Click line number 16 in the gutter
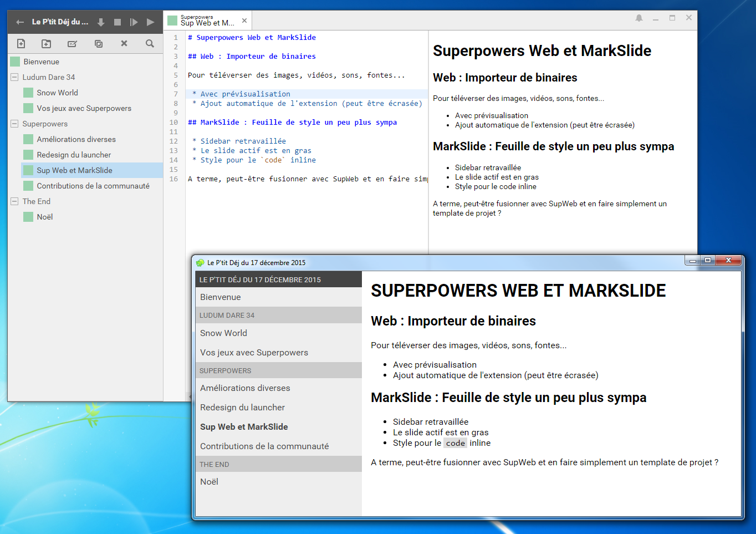The image size is (756, 534). click(173, 179)
